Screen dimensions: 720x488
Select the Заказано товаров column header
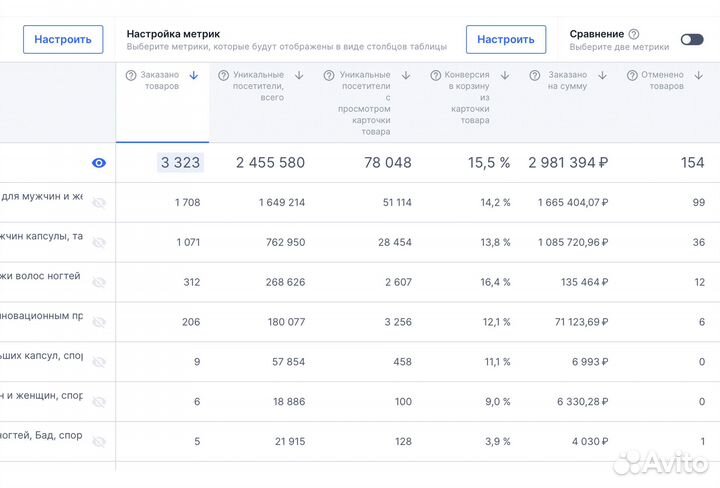160,81
